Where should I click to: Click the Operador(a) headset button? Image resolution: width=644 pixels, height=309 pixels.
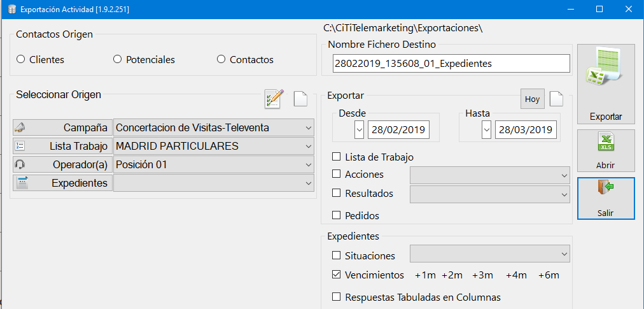[x=62, y=164]
